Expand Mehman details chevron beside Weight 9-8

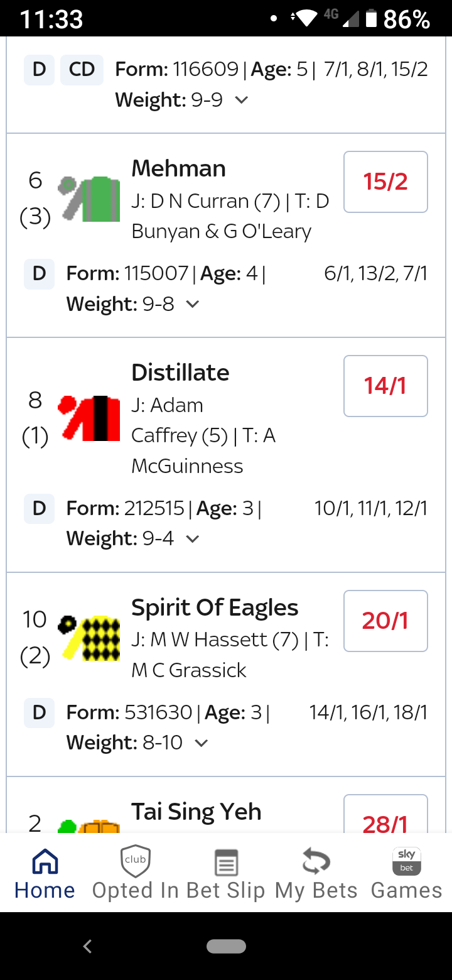[193, 305]
